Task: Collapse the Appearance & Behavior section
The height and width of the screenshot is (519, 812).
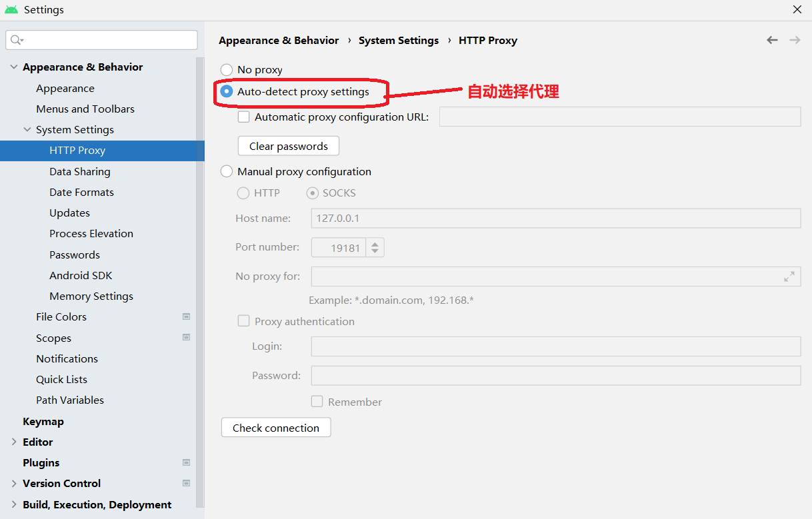Action: 14,67
